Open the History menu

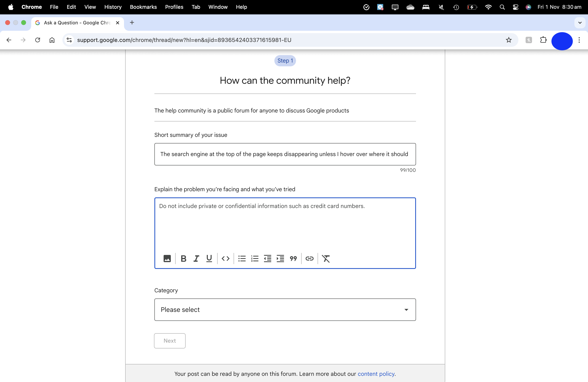coord(113,7)
